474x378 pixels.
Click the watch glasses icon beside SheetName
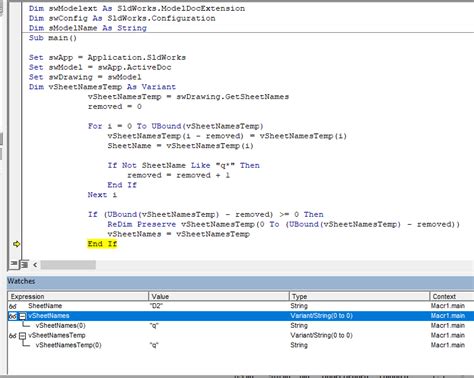(13, 306)
